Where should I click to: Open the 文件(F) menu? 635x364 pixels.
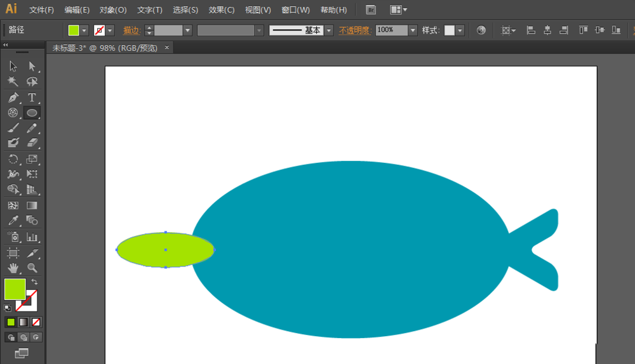(x=42, y=10)
